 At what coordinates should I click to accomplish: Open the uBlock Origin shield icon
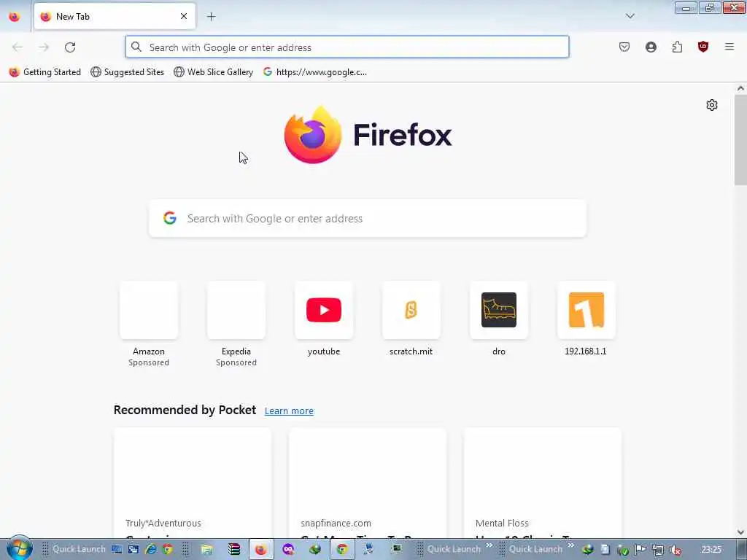[703, 47]
